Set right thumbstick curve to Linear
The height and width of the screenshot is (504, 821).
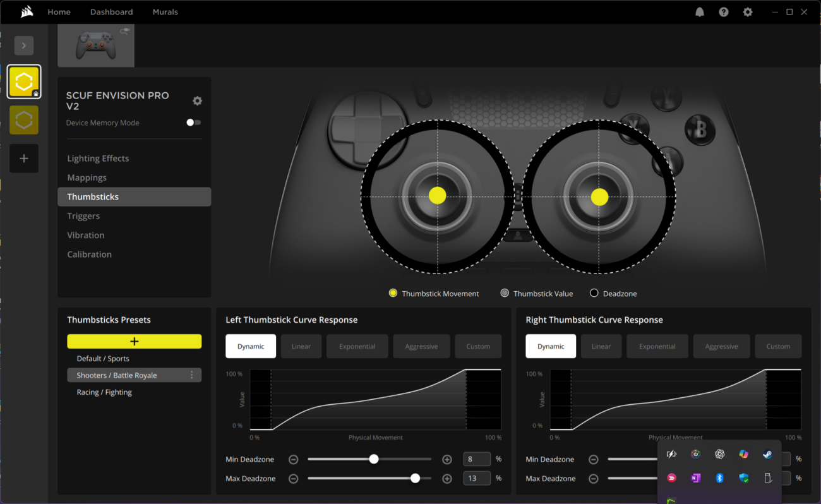(x=601, y=346)
